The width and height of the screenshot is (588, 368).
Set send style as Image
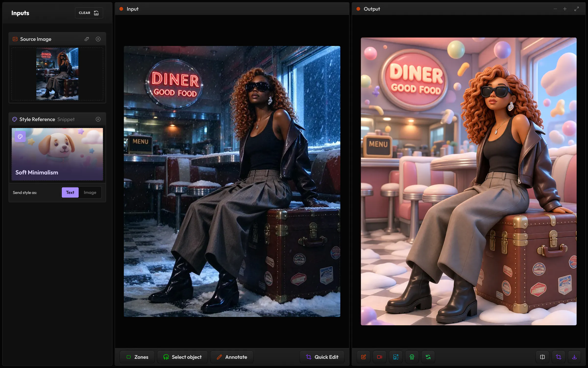(x=90, y=192)
